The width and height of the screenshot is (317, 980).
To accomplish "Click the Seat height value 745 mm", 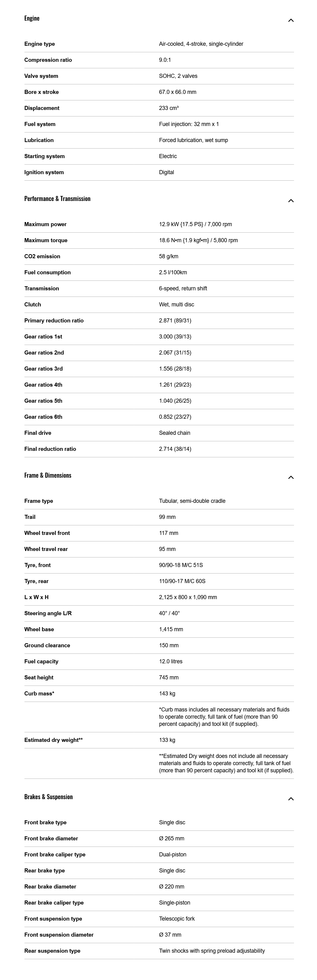I will point(169,677).
